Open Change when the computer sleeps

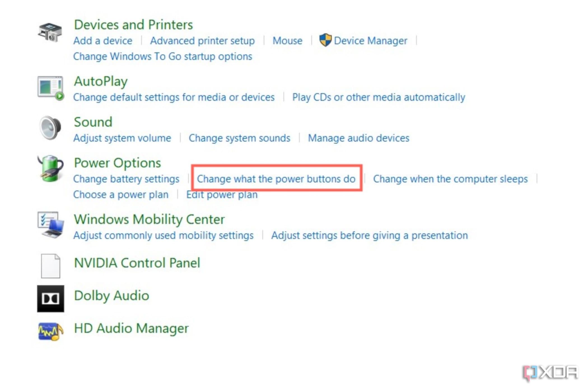[451, 179]
